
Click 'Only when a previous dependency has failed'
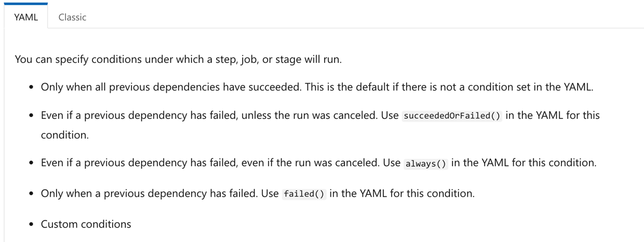click(x=149, y=194)
